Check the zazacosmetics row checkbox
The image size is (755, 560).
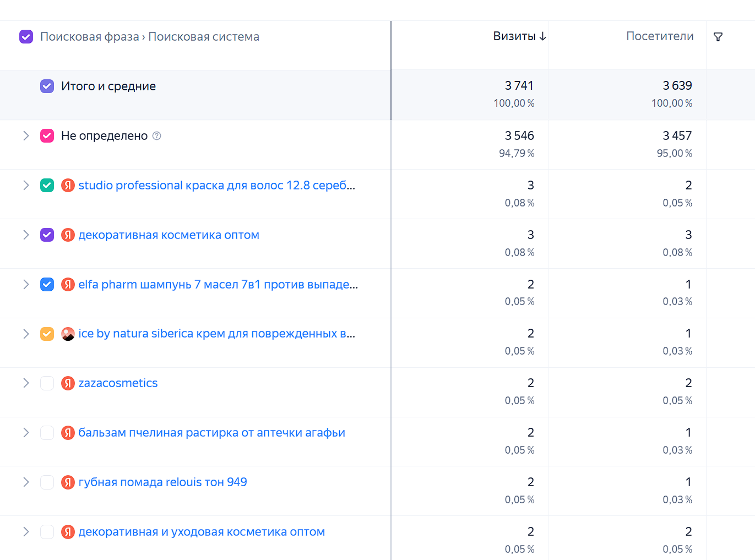tap(47, 383)
